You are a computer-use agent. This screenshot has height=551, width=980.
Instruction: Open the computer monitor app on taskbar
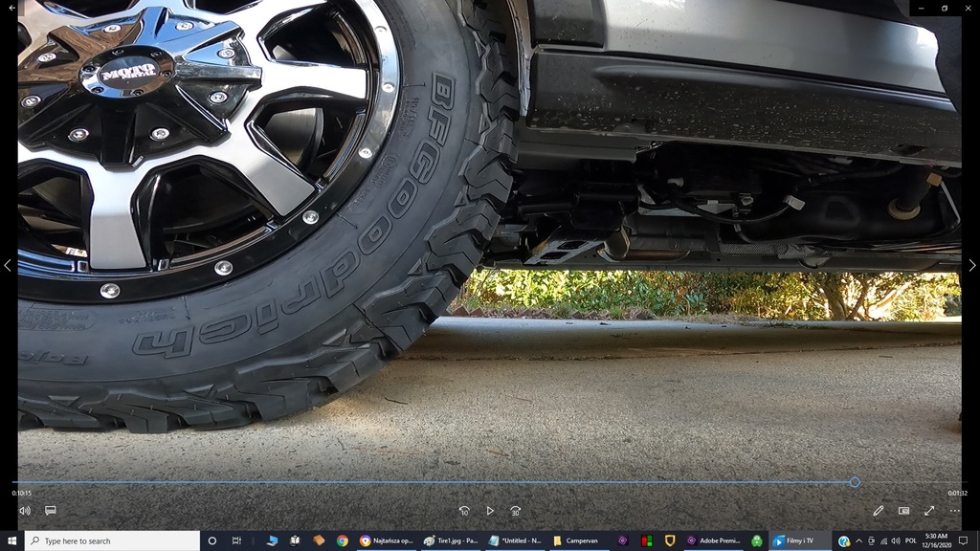point(272,541)
